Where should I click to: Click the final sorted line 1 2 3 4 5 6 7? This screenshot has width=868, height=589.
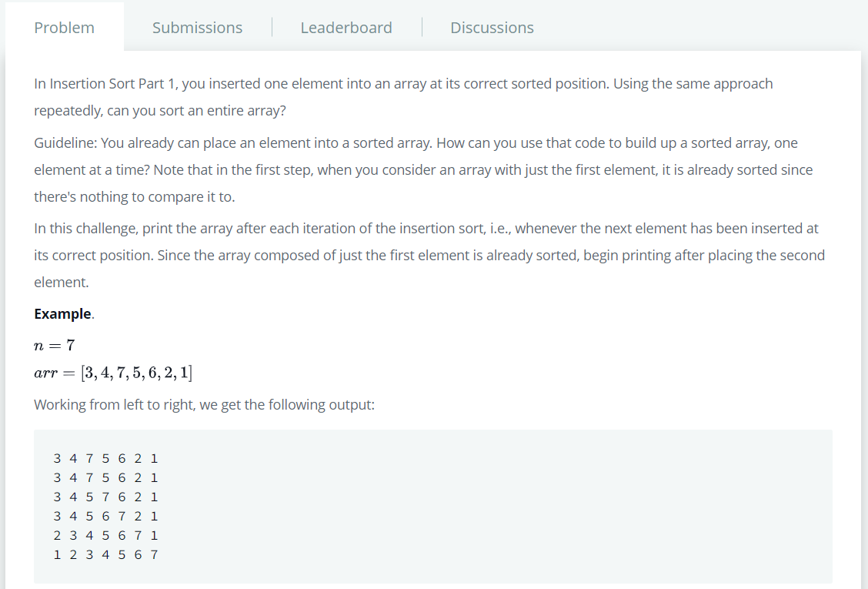105,554
